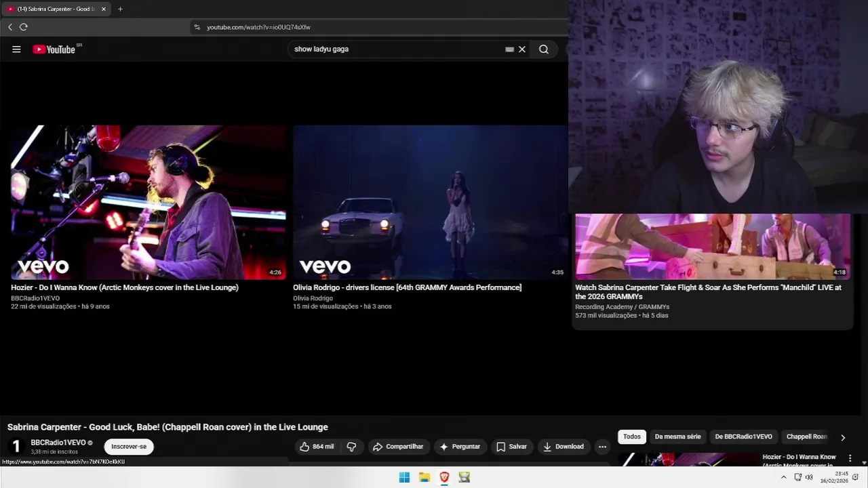Click the 573 mil visualizações text
Viewport: 868px width, 488px height.
pyautogui.click(x=606, y=315)
